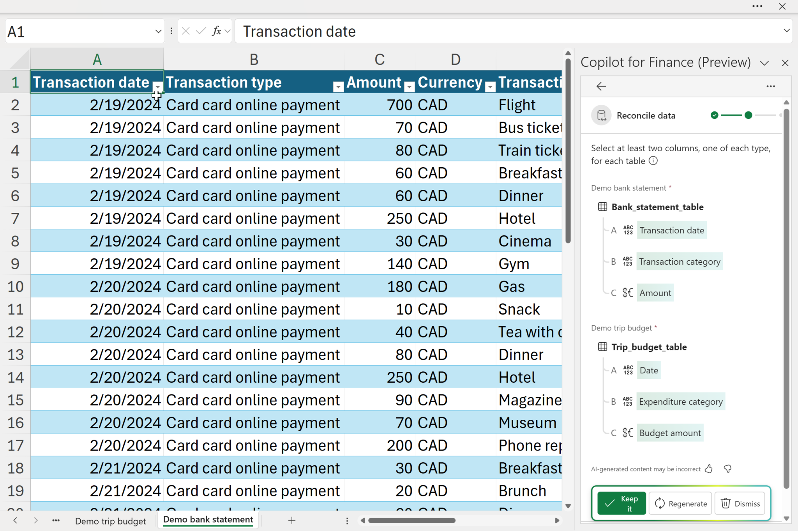The width and height of the screenshot is (798, 532).
Task: Open Copilot pane more options ellipsis
Action: [x=770, y=86]
